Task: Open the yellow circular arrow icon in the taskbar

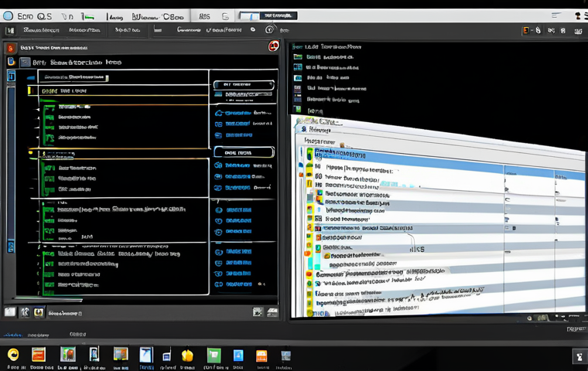Action: coord(13,354)
